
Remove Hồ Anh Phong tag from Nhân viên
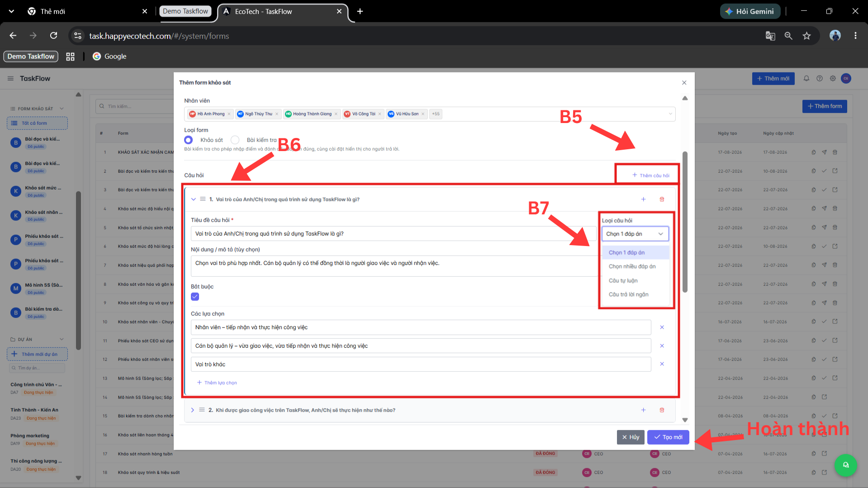[x=229, y=114]
